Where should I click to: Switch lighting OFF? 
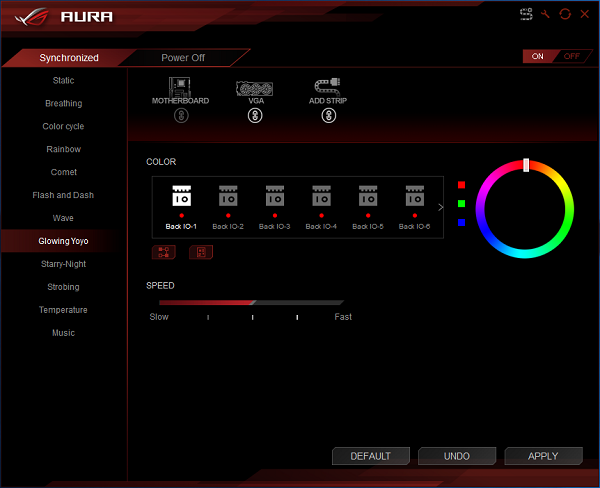click(x=572, y=56)
